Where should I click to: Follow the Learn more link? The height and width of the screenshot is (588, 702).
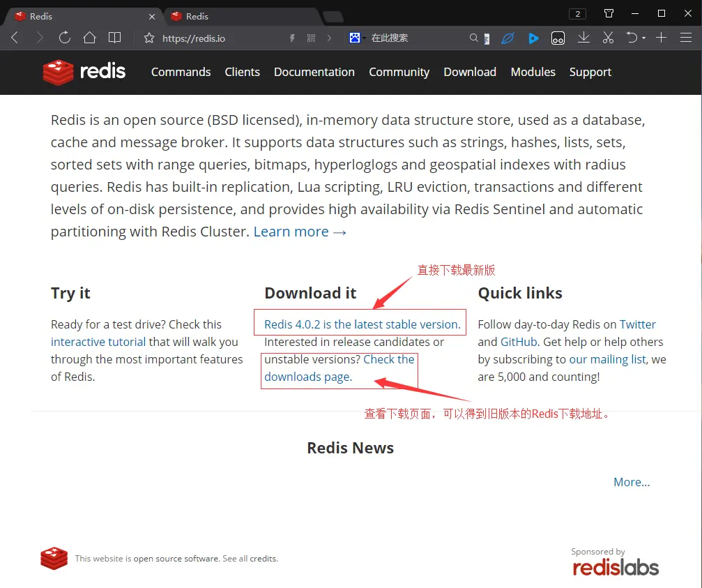click(x=300, y=232)
